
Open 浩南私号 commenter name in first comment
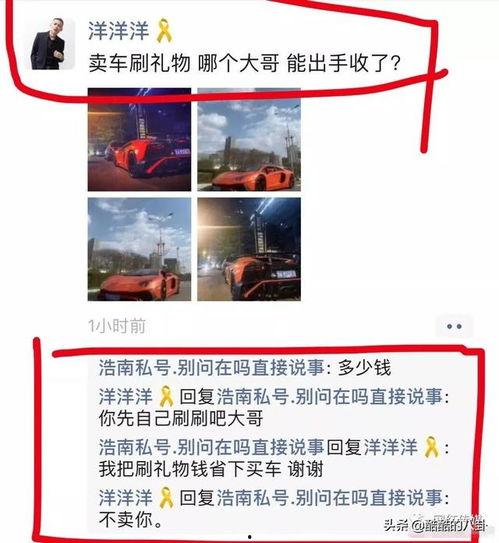tap(211, 367)
